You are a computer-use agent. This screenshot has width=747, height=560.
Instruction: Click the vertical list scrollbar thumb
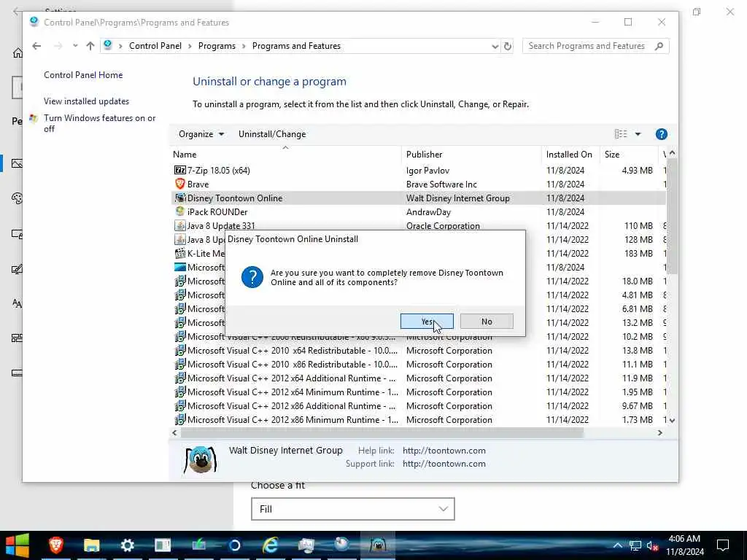(x=672, y=217)
